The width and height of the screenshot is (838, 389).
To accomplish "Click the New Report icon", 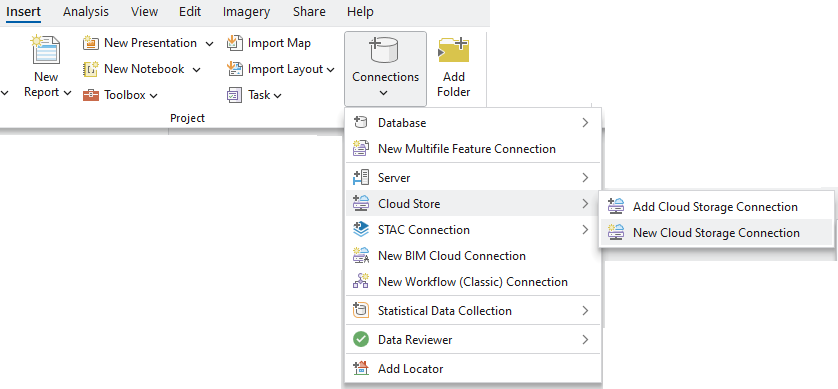I will point(45,49).
